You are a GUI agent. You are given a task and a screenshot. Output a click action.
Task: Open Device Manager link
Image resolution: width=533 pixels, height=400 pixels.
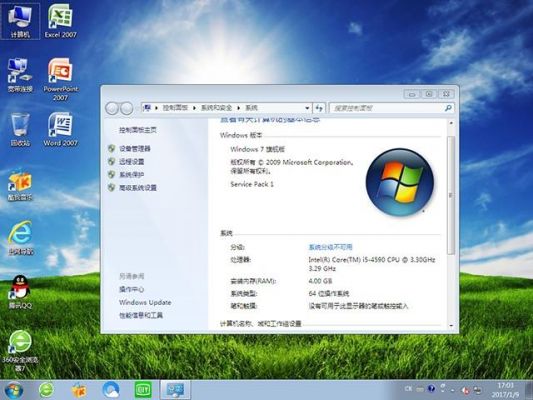point(135,149)
